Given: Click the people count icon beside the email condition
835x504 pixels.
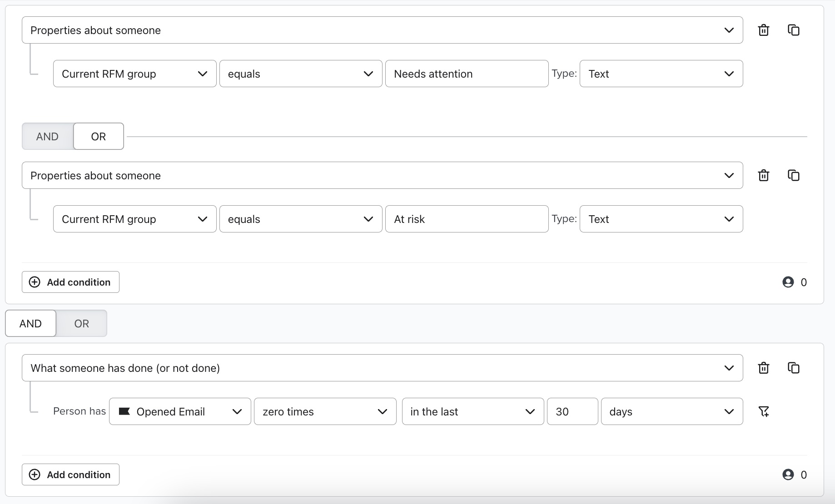Looking at the screenshot, I should 788,474.
